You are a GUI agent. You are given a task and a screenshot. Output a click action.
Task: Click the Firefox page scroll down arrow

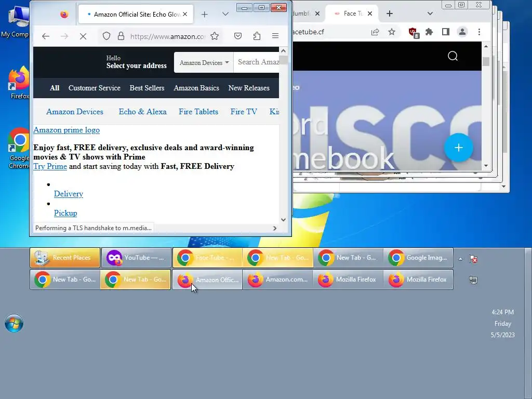pos(284,220)
